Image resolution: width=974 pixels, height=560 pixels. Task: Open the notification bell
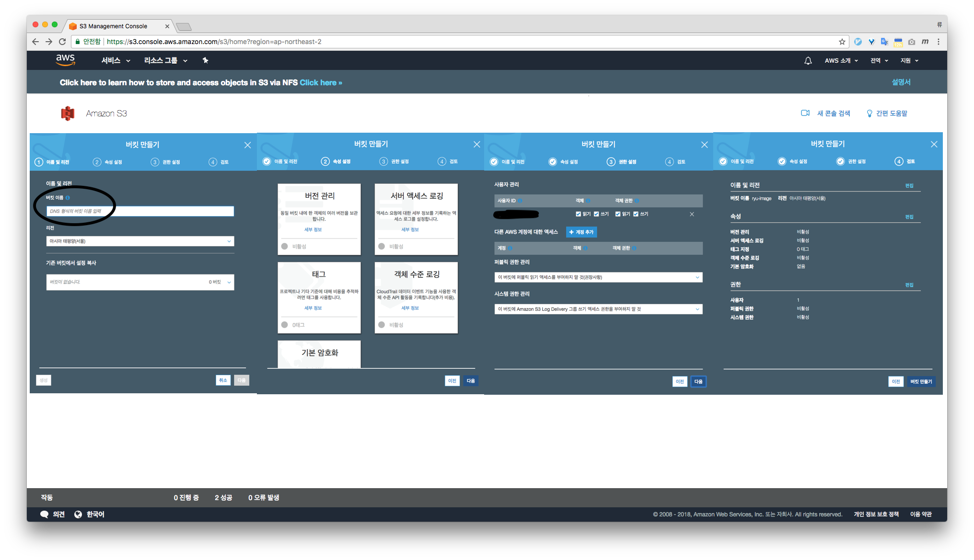click(x=808, y=61)
